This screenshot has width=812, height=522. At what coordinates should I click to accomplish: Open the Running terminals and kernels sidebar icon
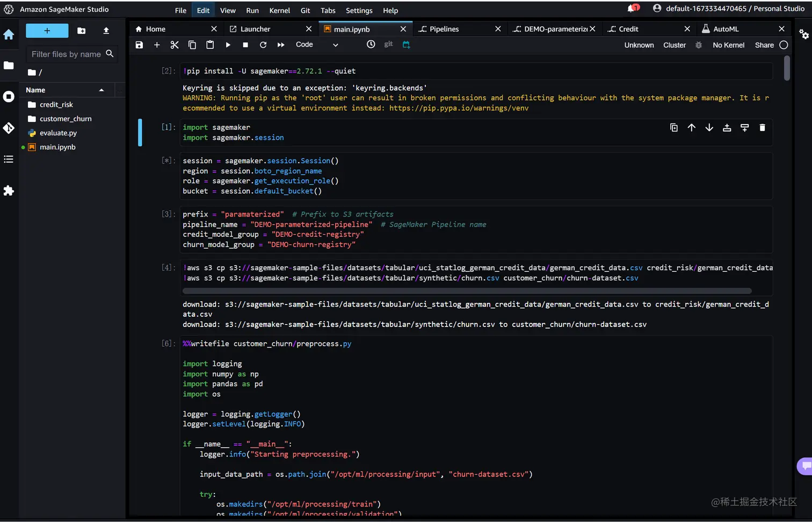point(9,97)
